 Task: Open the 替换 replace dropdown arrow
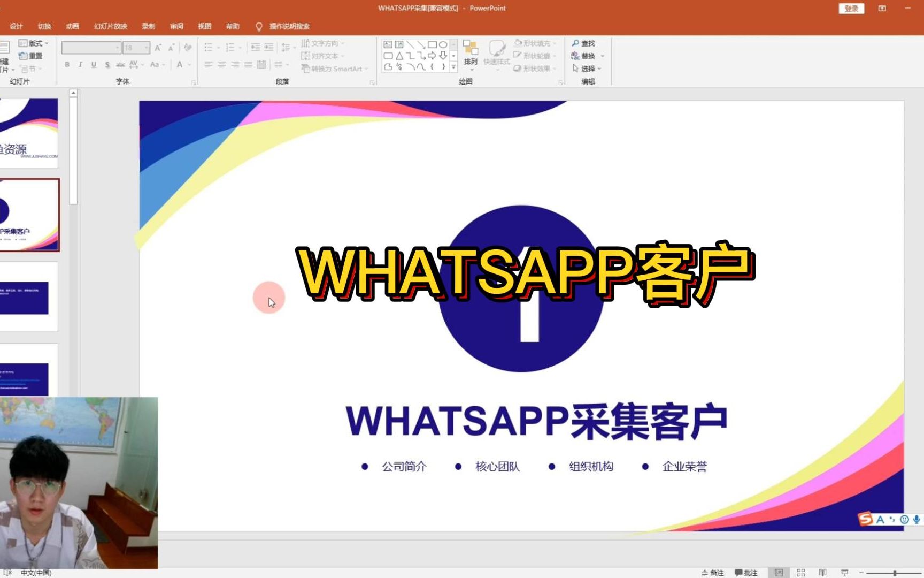click(603, 56)
